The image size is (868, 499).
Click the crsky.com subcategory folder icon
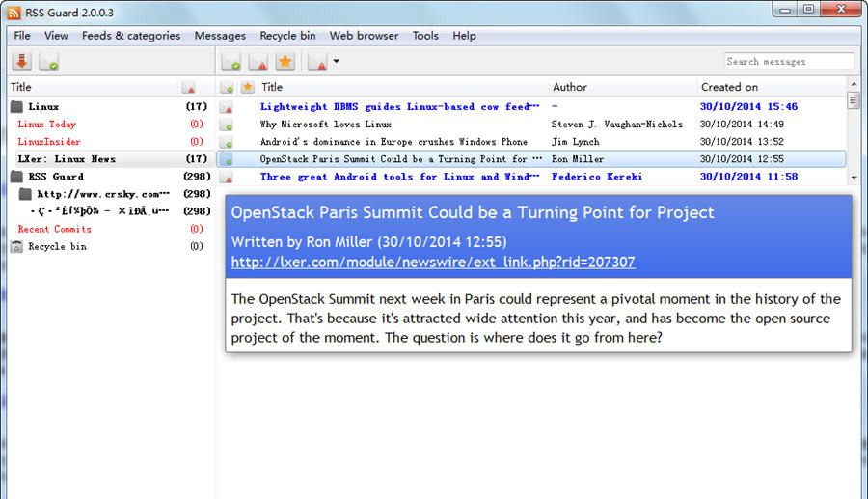[25, 194]
